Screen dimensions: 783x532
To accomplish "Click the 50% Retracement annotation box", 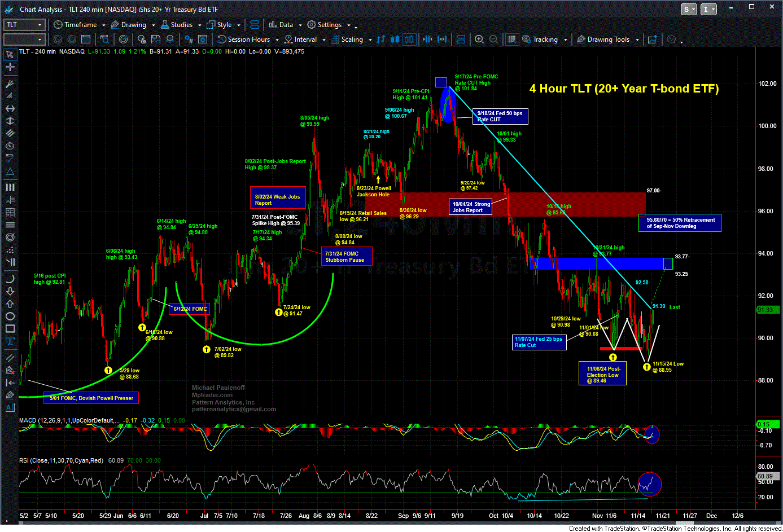I will (680, 223).
